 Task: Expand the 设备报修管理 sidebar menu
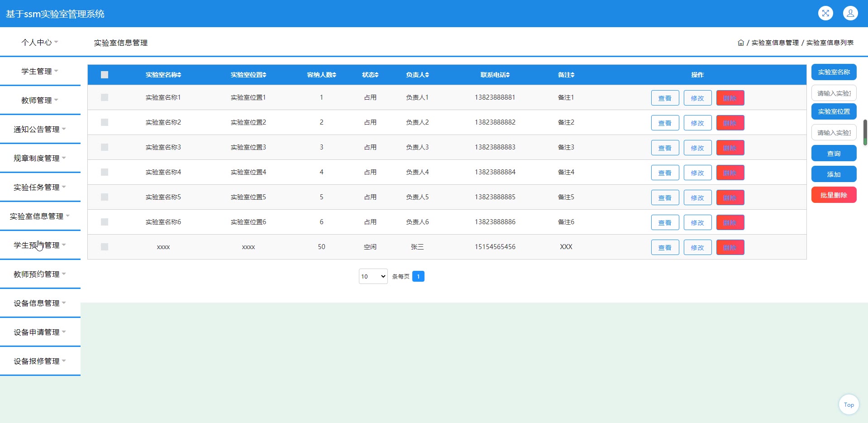pyautogui.click(x=40, y=361)
